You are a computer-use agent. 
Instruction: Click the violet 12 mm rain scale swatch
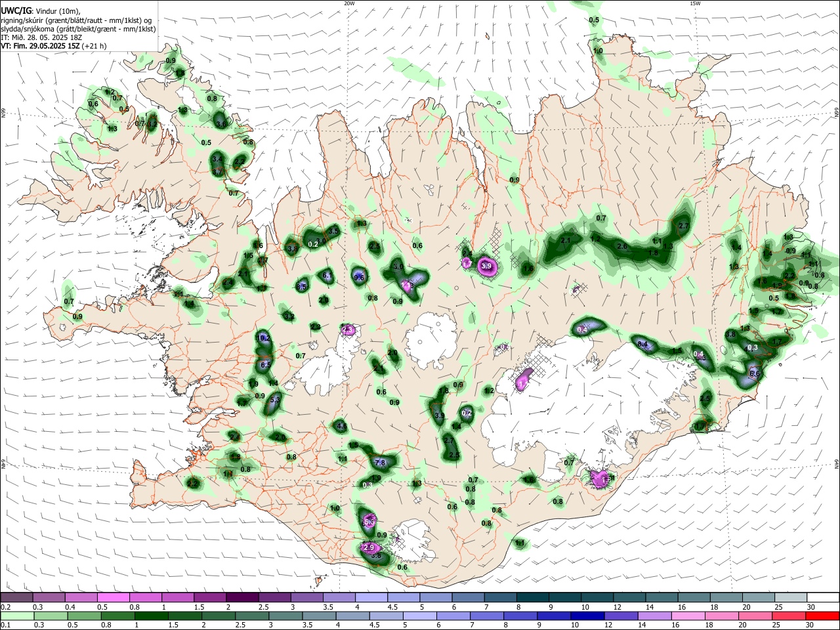pyautogui.click(x=620, y=616)
